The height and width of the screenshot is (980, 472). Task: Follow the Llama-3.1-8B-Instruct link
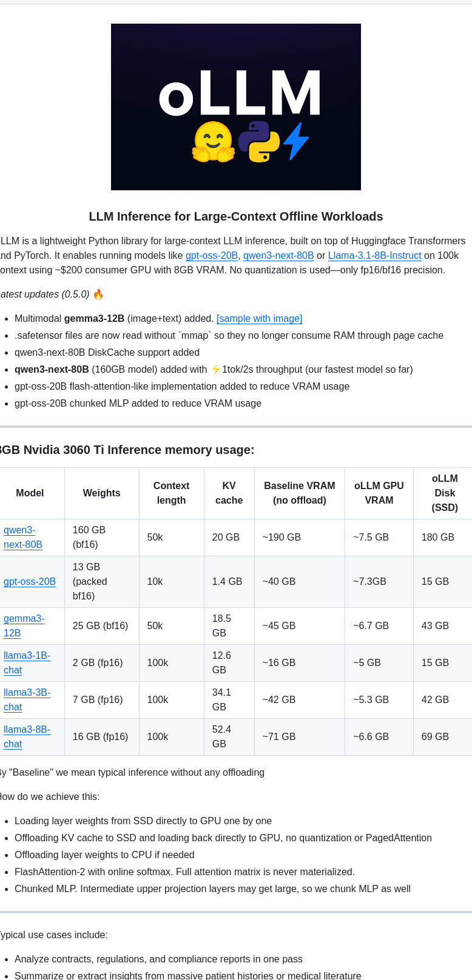click(x=374, y=256)
